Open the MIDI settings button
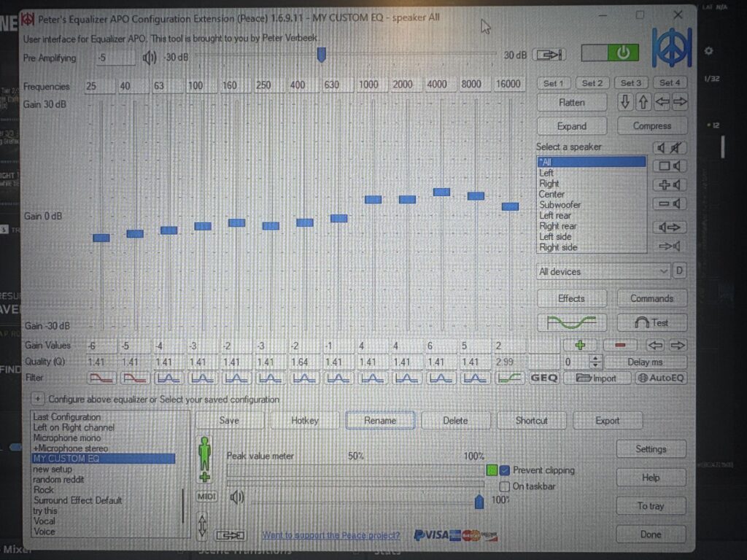 coord(206,497)
